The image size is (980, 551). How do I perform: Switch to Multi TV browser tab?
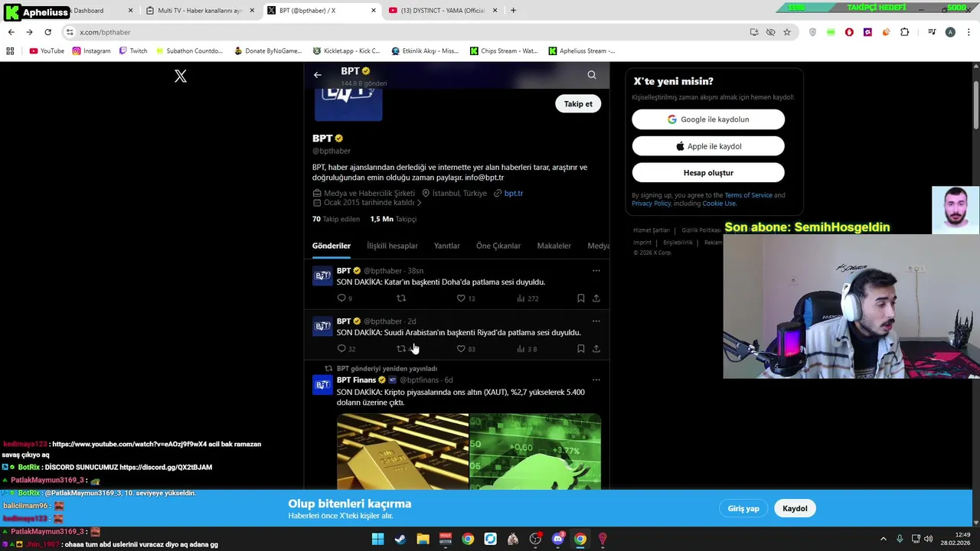pyautogui.click(x=201, y=11)
